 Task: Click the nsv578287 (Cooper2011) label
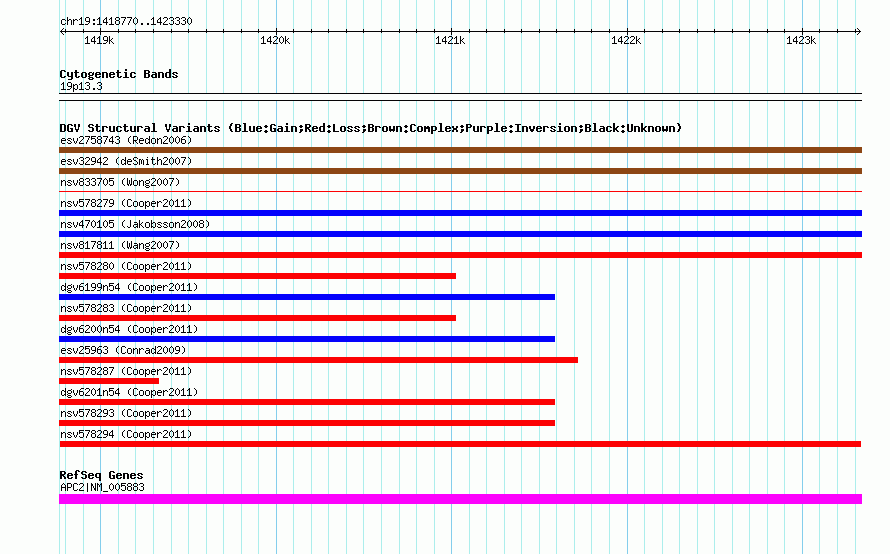(x=126, y=371)
